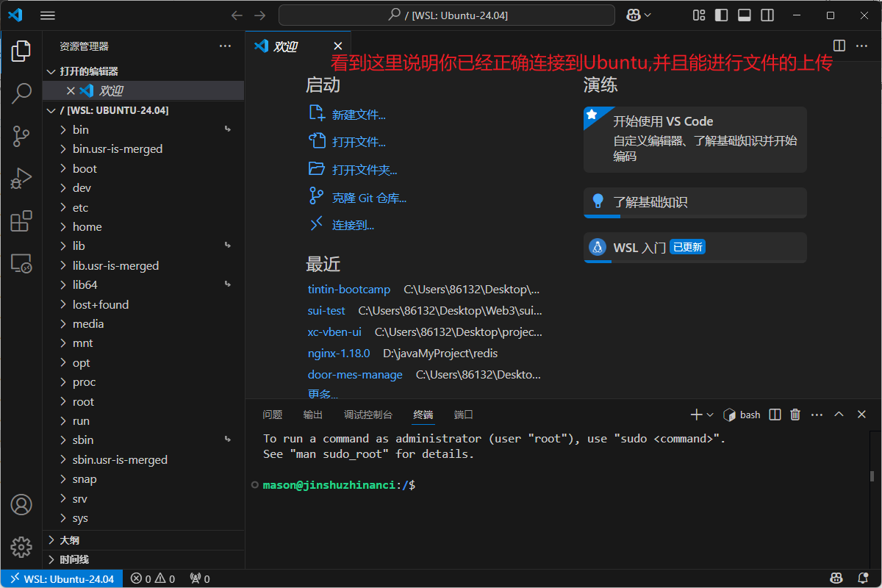Click the command center search box
The height and width of the screenshot is (588, 882).
[x=447, y=15]
